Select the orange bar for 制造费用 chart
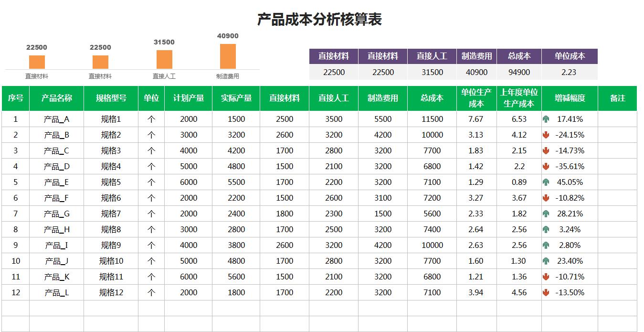 click(228, 56)
